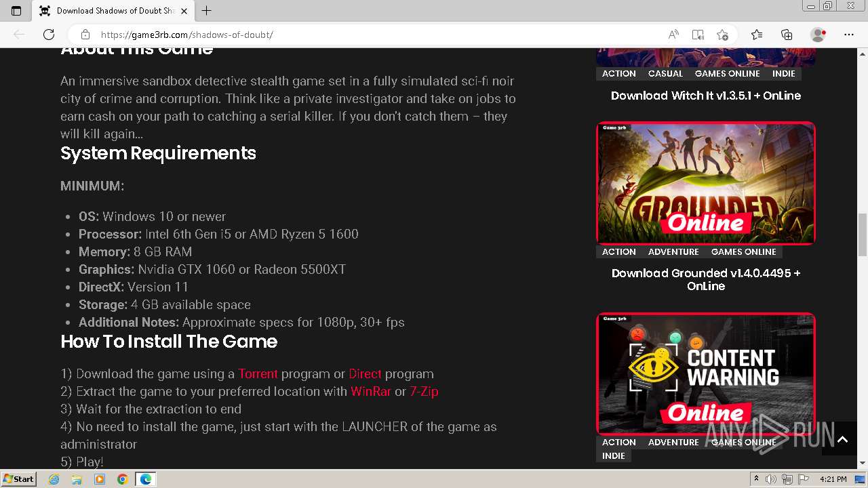Select ADVENTURE tag under Grounded
The width and height of the screenshot is (868, 488).
[673, 251]
